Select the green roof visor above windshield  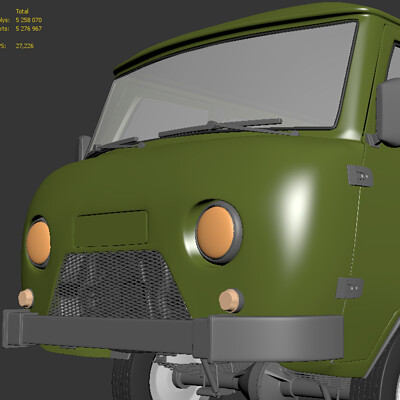[x=240, y=37]
